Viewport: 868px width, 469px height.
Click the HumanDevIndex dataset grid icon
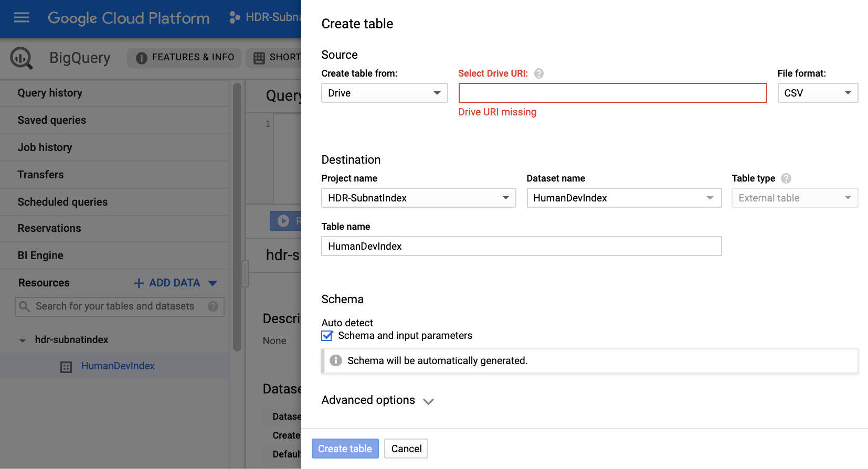pos(66,367)
